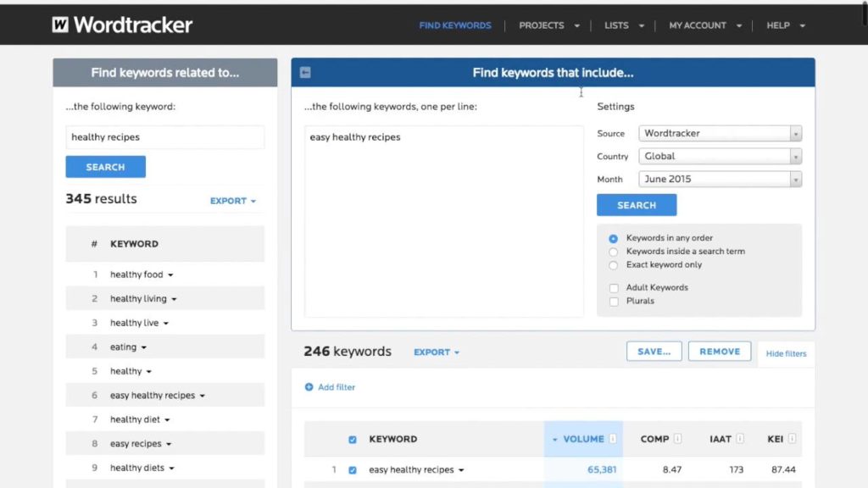Expand arrow beside easy healthy recipes result row
This screenshot has width=868, height=488.
pos(461,470)
